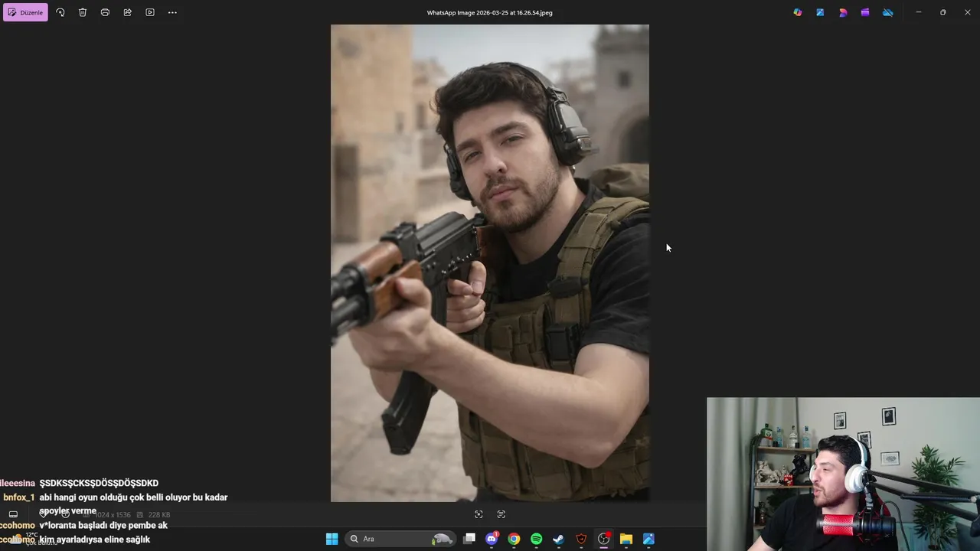Open Microsoft 365 Copilot icon in title bar

798,12
